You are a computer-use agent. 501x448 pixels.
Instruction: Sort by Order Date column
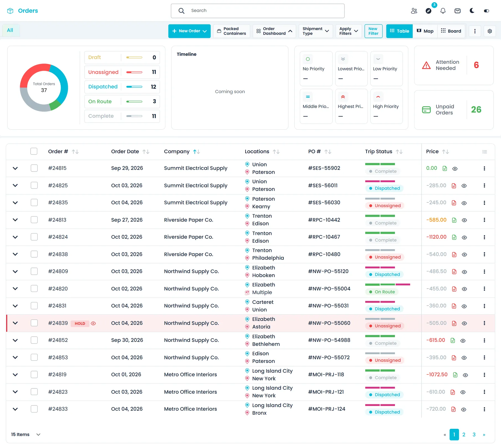tap(146, 152)
